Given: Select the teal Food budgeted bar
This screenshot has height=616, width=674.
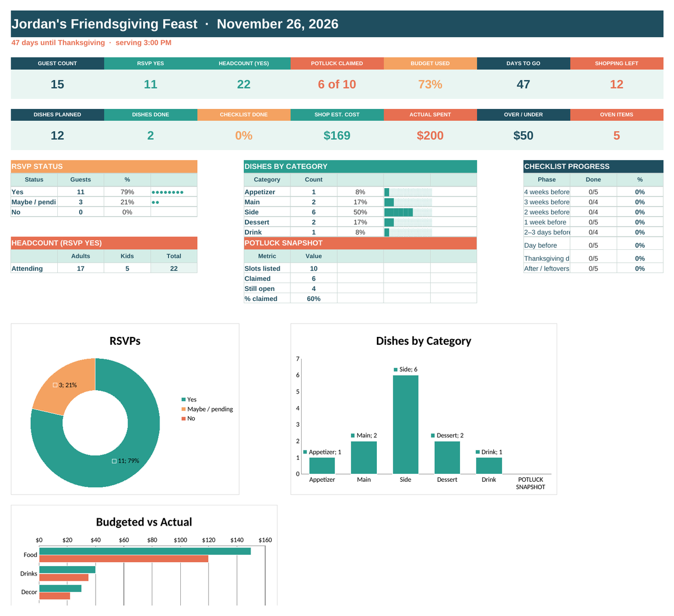Looking at the screenshot, I should [145, 551].
